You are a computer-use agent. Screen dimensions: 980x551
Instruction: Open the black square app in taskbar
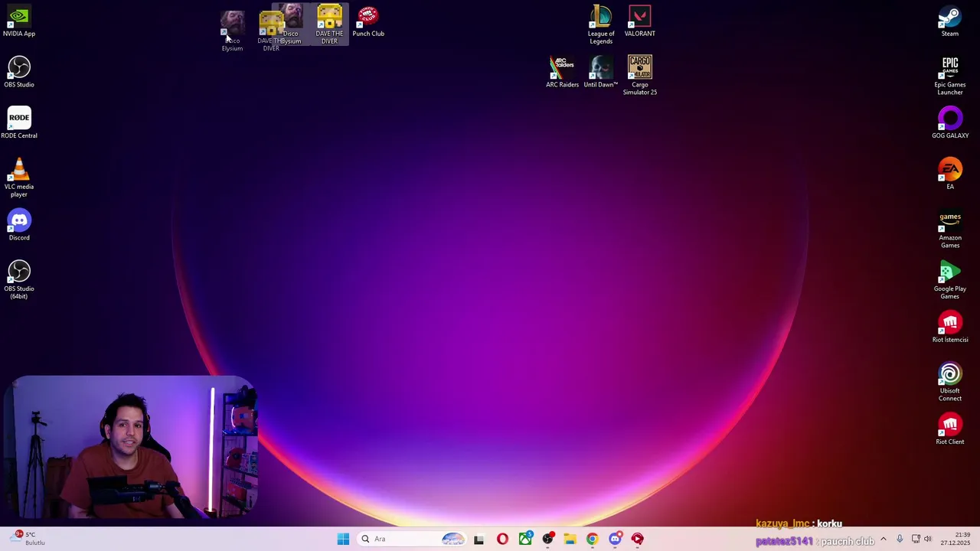(479, 539)
